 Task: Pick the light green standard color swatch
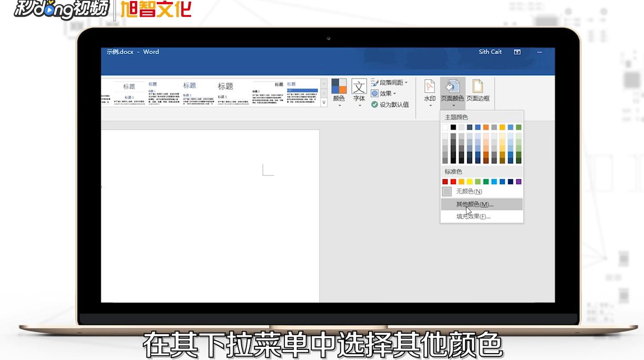click(x=478, y=181)
